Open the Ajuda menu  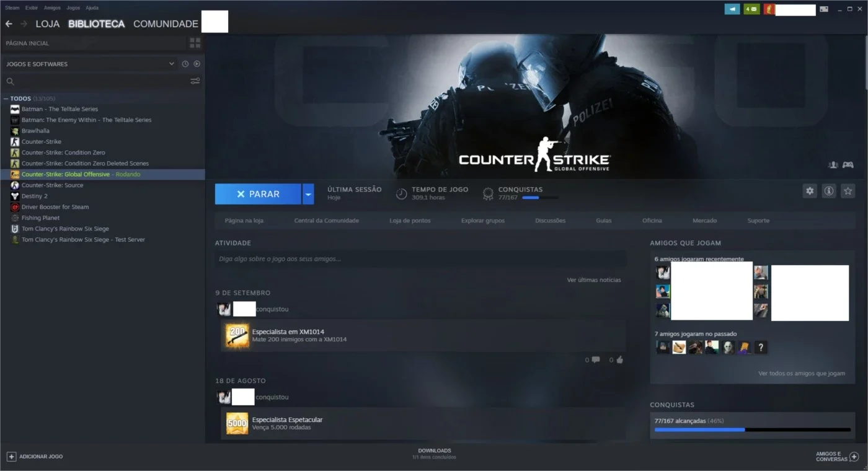92,8
